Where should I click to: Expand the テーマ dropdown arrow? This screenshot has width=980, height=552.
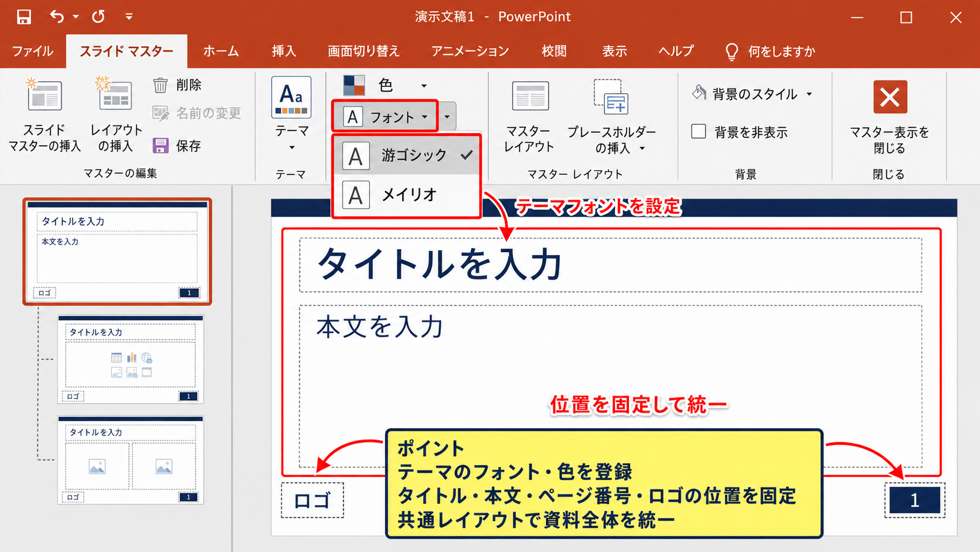pos(292,147)
